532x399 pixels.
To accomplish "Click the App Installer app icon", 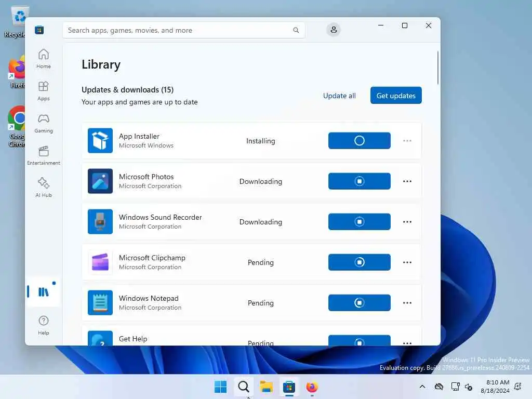I will click(100, 140).
